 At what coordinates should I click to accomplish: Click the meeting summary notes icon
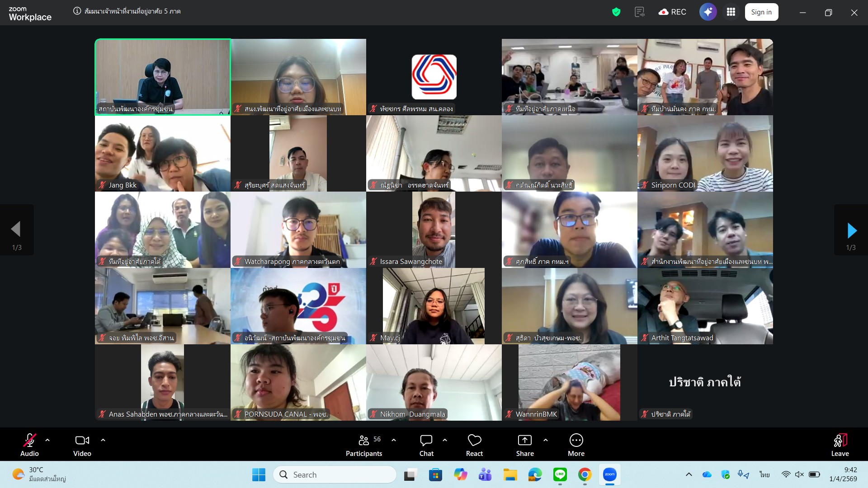[639, 12]
